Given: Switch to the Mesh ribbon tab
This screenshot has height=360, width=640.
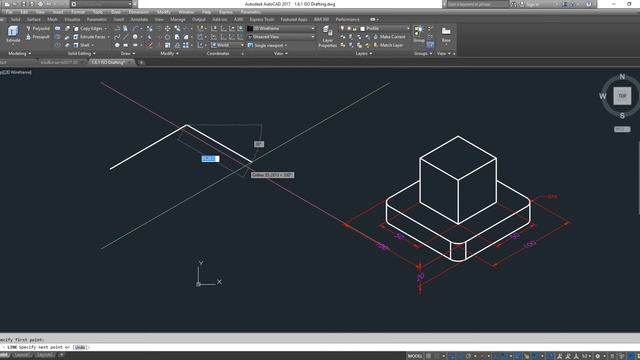Looking at the screenshot, I should tap(52, 19).
